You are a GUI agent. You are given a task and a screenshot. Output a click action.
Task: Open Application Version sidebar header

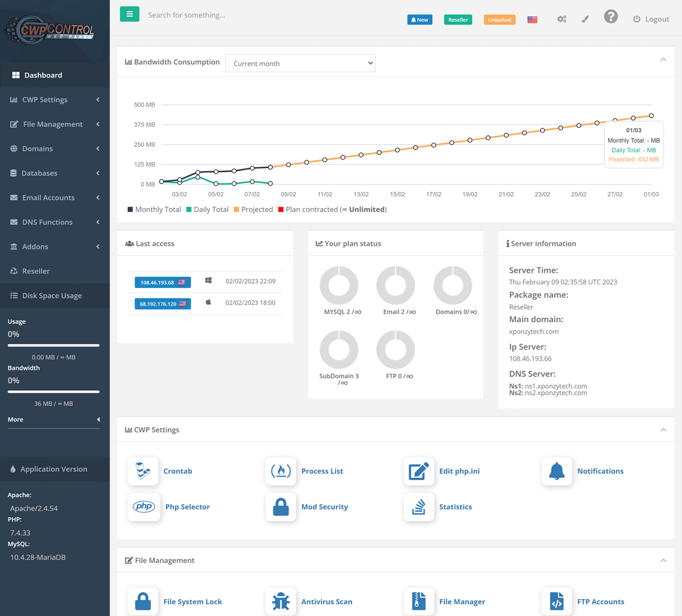(55, 469)
